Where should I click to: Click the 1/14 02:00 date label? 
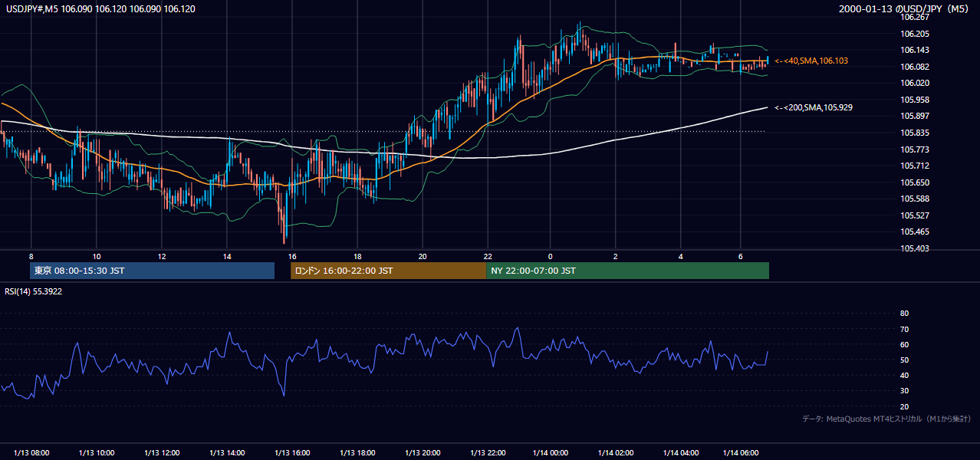pyautogui.click(x=617, y=453)
